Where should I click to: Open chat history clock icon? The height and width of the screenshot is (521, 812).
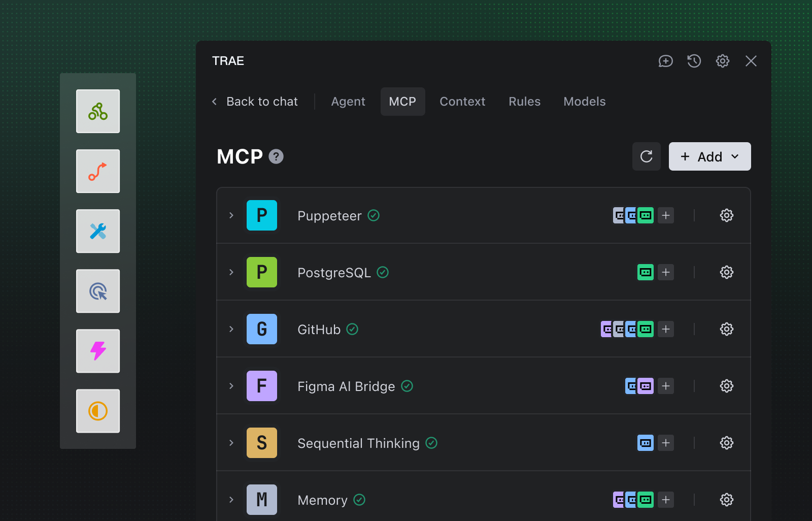point(694,61)
